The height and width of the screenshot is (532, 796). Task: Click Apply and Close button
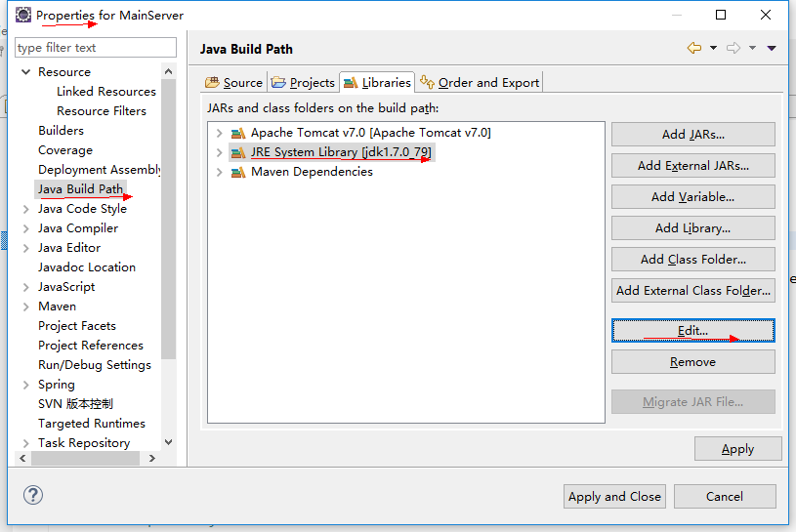click(x=614, y=497)
